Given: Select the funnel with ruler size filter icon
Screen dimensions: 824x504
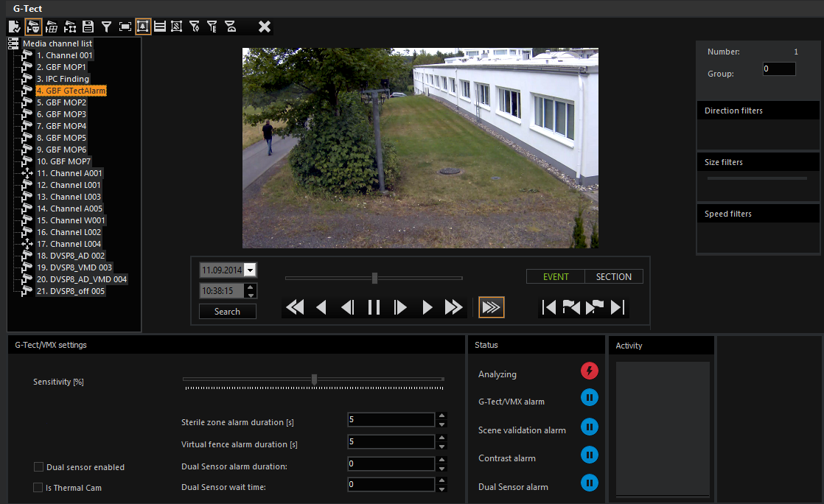Looking at the screenshot, I should click(x=212, y=27).
